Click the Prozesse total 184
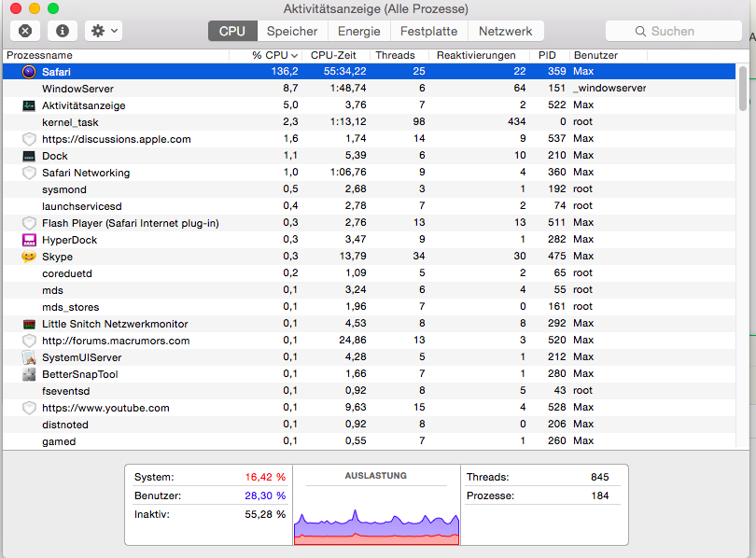 point(600,495)
